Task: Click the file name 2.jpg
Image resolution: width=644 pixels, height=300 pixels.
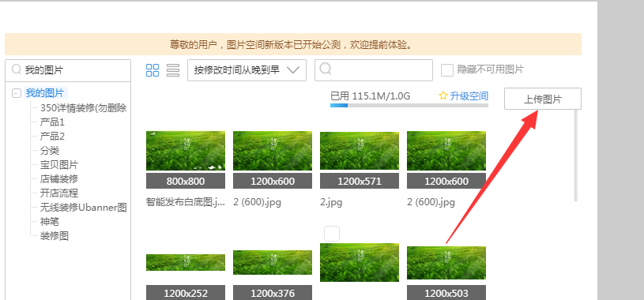Action: (x=331, y=202)
